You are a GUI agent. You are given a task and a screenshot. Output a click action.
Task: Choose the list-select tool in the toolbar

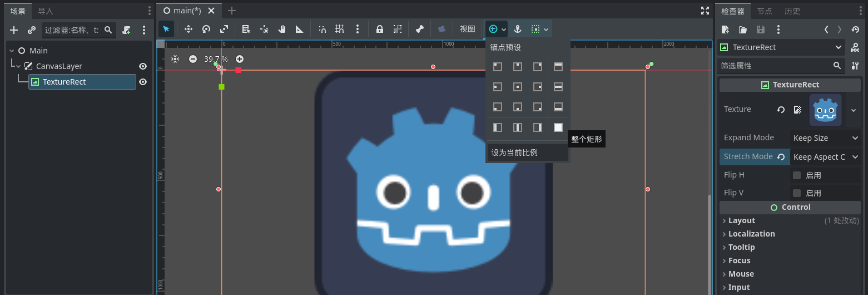point(246,29)
